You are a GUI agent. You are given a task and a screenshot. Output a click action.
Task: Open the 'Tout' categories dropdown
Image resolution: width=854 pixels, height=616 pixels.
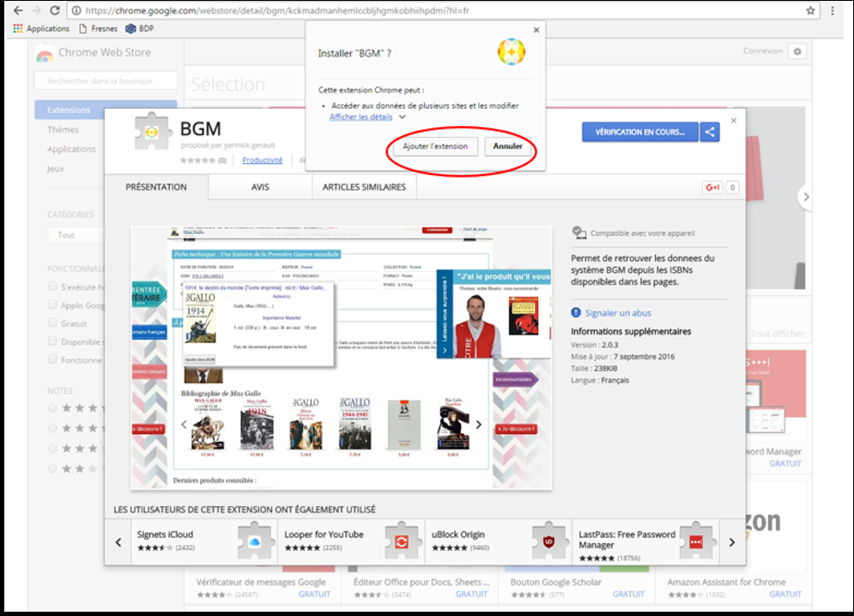(76, 235)
